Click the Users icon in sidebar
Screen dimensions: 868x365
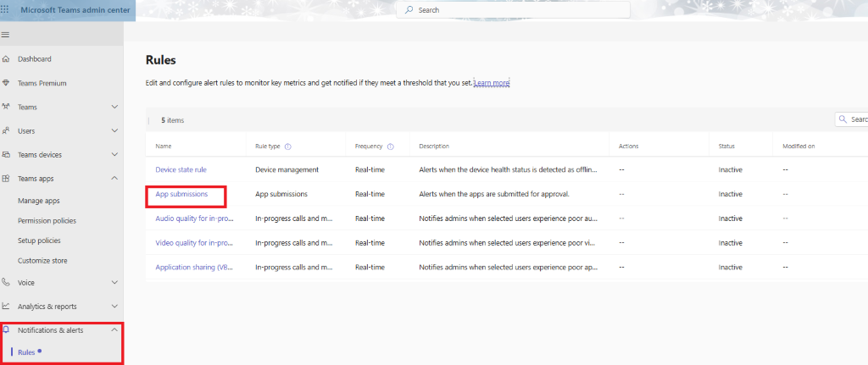click(x=6, y=131)
